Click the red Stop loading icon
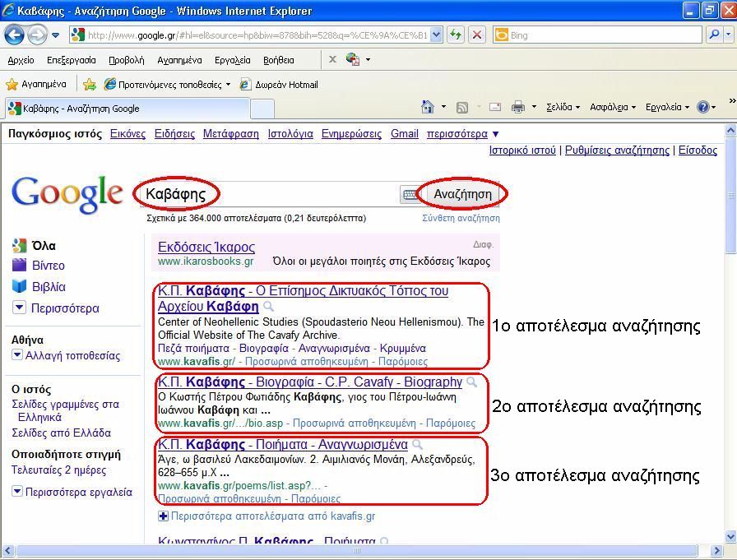The height and width of the screenshot is (560, 737). pyautogui.click(x=476, y=35)
